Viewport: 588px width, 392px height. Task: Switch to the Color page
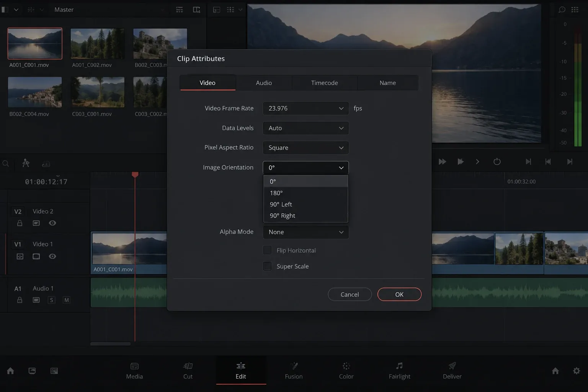346,371
